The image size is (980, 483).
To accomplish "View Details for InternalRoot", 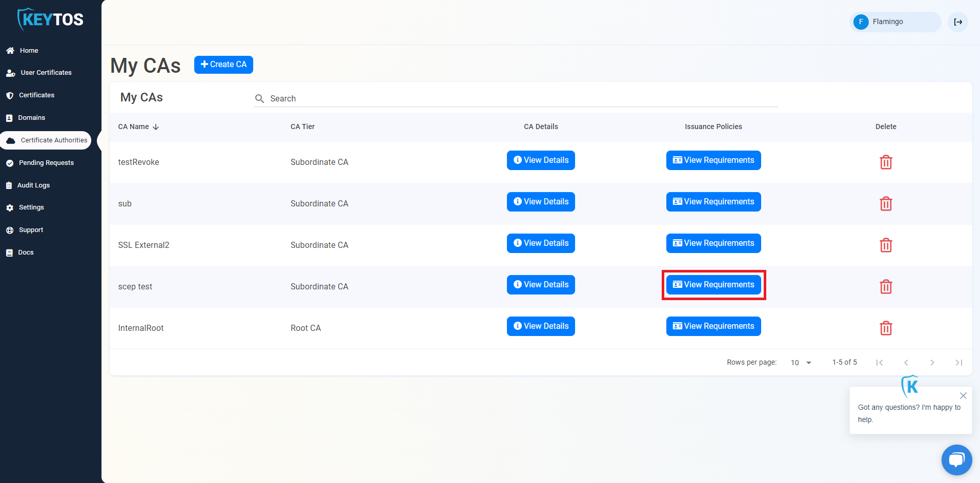I will (x=541, y=326).
